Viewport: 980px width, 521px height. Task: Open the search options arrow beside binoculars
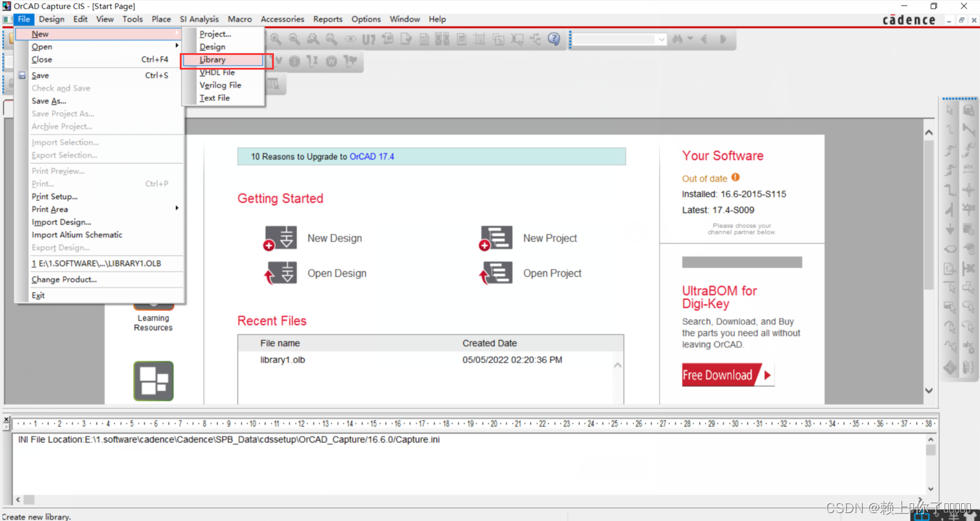[x=690, y=39]
